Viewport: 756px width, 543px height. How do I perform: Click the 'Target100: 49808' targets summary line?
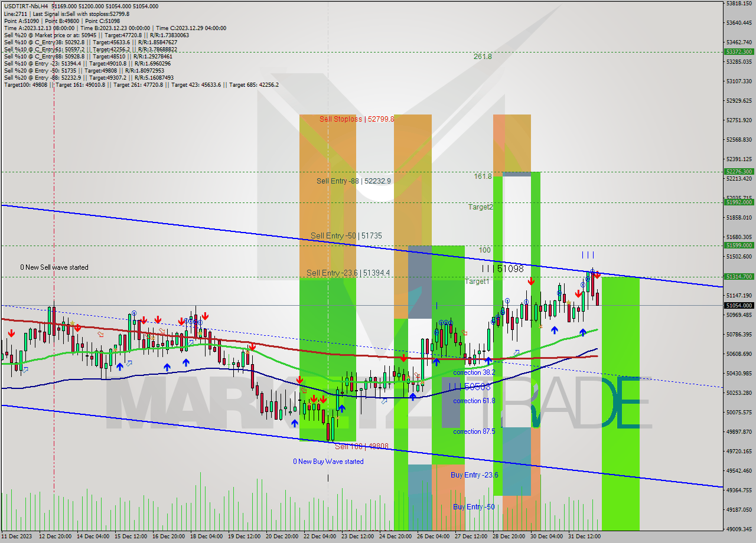coord(141,84)
